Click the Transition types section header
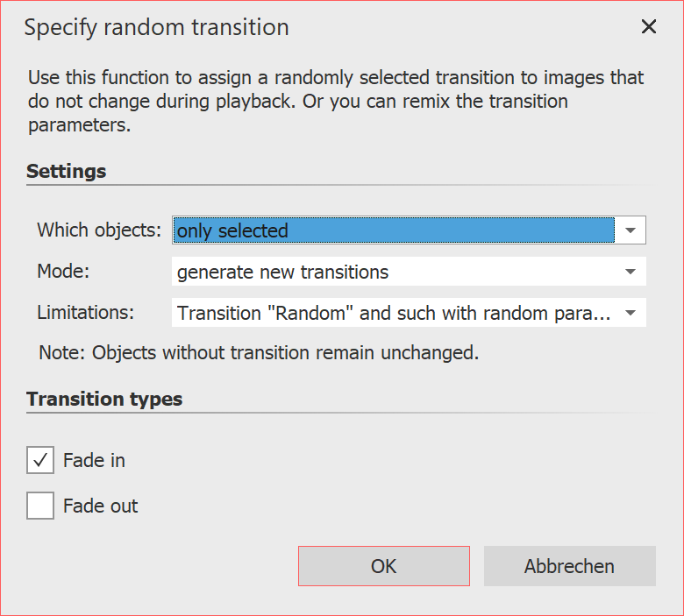684x616 pixels. point(104,399)
